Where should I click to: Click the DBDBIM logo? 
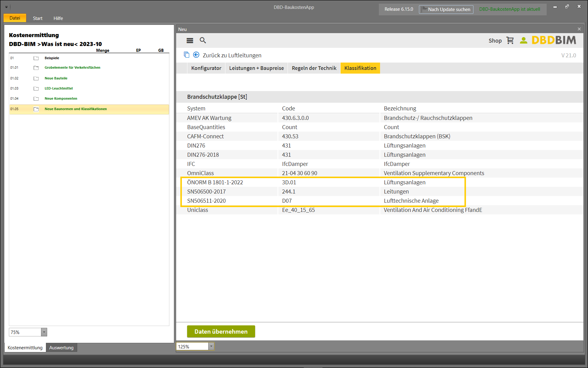[554, 40]
